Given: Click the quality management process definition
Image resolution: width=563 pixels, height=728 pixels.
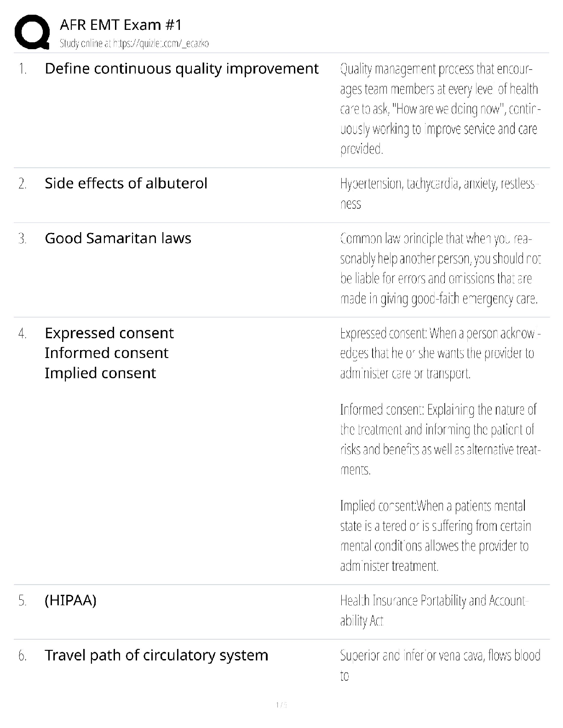Looking at the screenshot, I should tap(439, 109).
